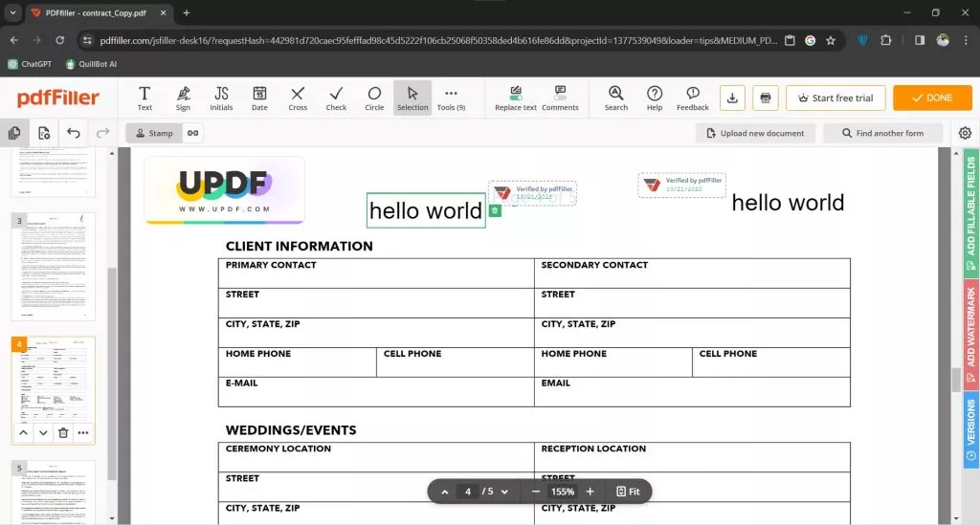
Task: Open a new browser tab
Action: (187, 12)
